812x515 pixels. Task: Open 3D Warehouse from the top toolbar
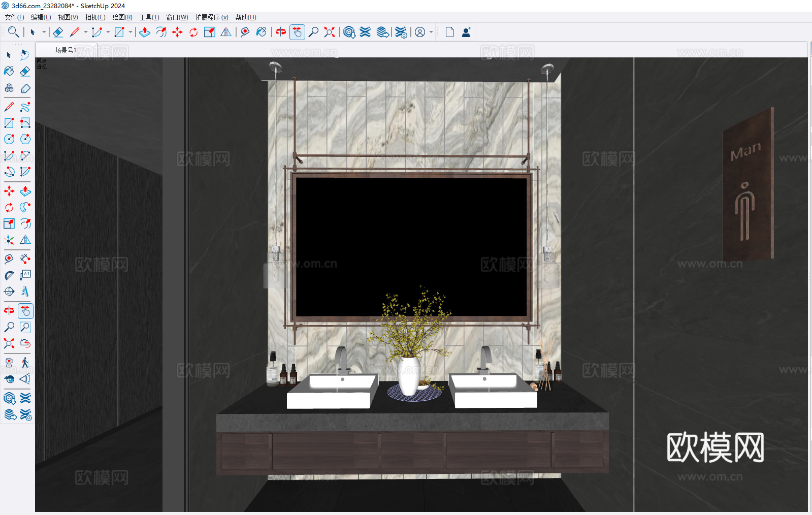pos(349,32)
